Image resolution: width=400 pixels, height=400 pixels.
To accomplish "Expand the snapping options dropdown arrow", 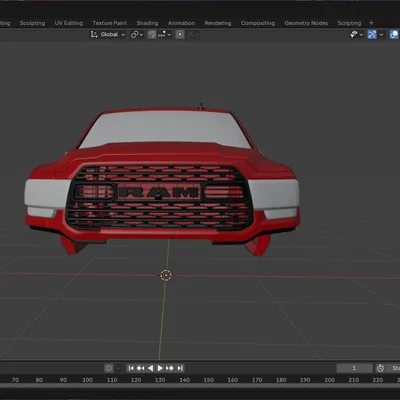I will tap(169, 34).
